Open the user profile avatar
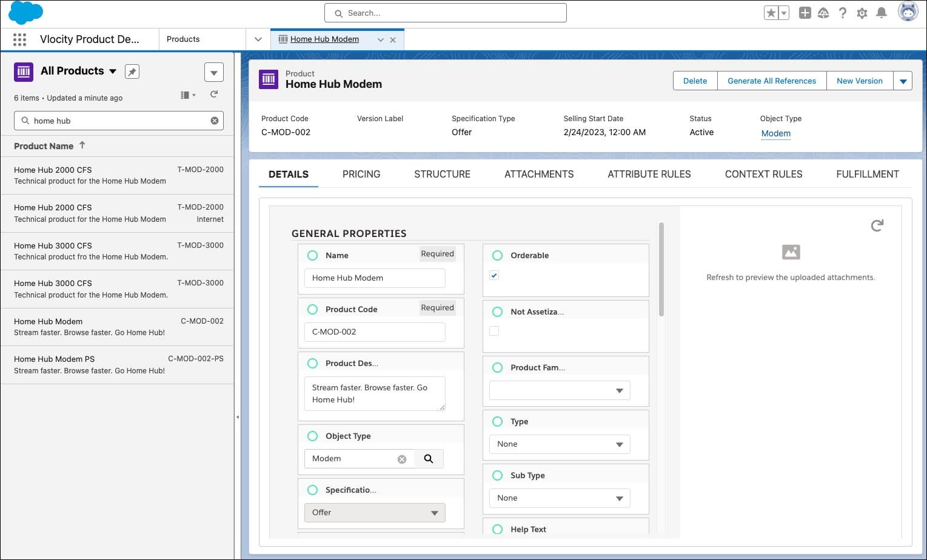927x560 pixels. [x=908, y=12]
